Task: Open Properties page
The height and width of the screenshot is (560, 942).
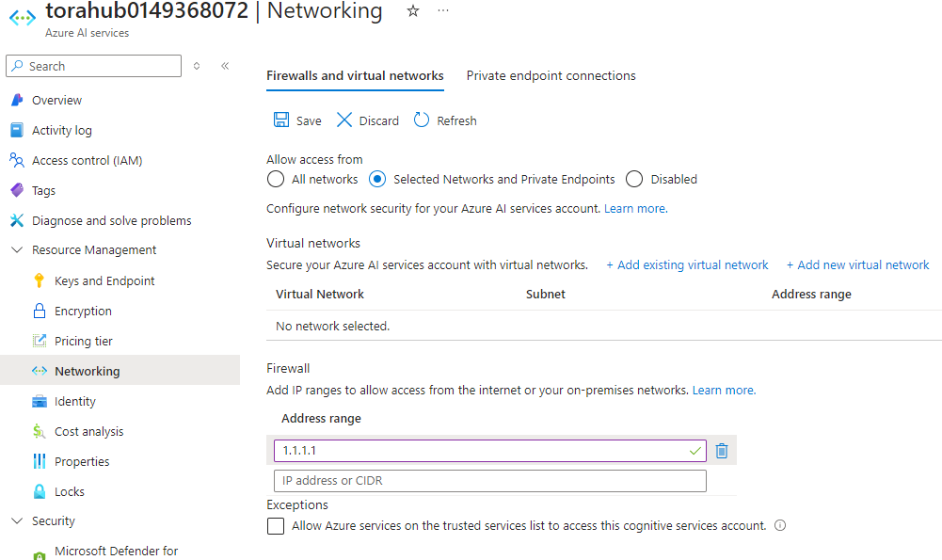Action: tap(82, 461)
